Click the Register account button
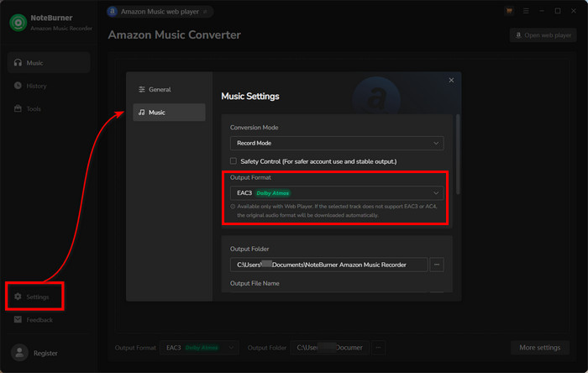 45,353
